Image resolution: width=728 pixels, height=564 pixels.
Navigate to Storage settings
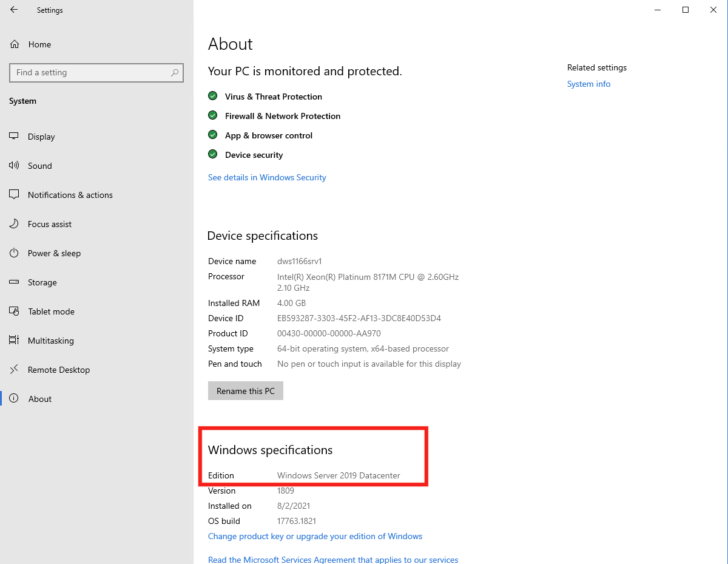pos(96,282)
